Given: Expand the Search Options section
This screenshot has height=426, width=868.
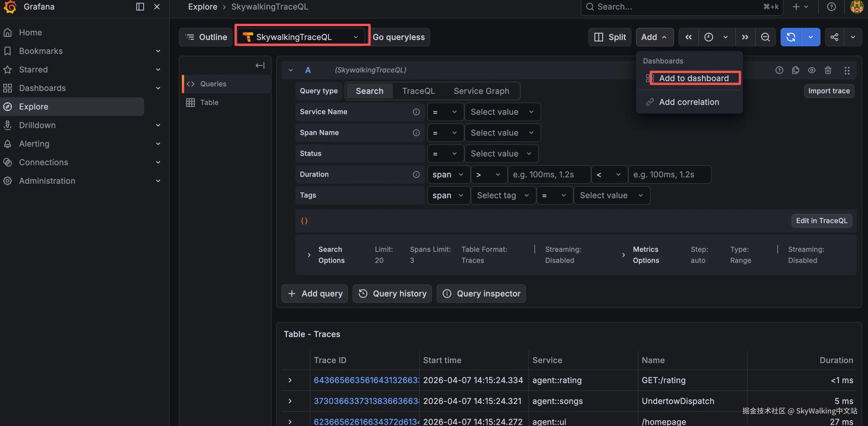Looking at the screenshot, I should [309, 255].
